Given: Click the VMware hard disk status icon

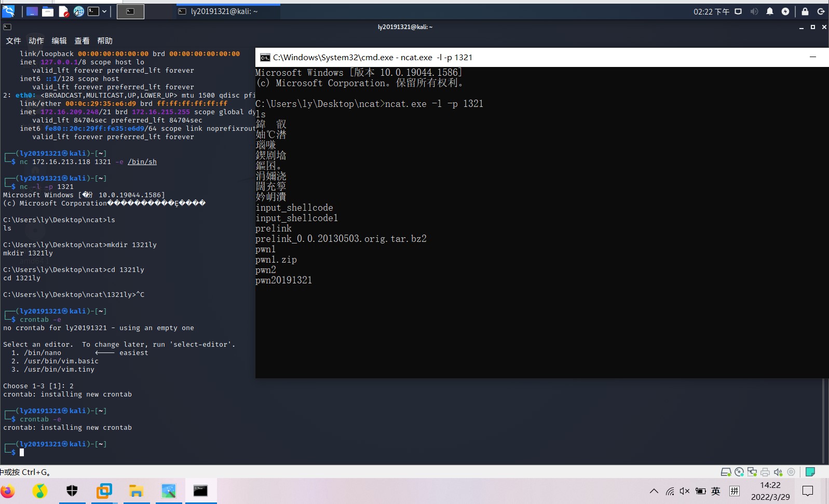Looking at the screenshot, I should coord(726,472).
